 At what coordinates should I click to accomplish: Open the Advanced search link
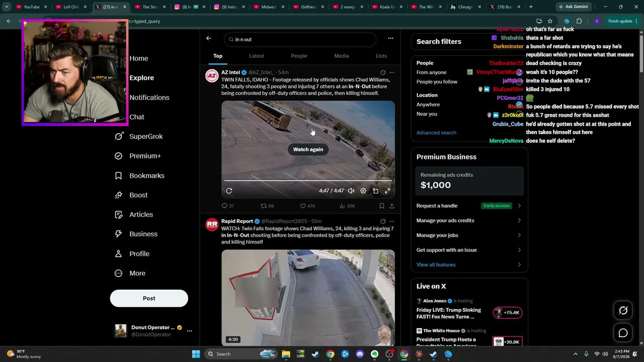pos(436,133)
